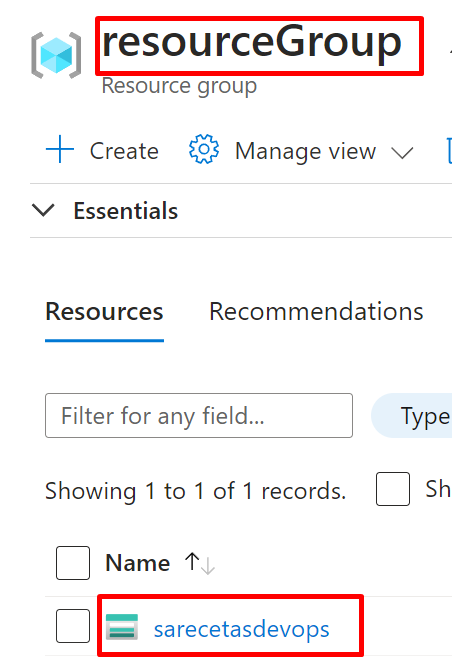The width and height of the screenshot is (452, 659).
Task: Click the sarecetasdevops storage account icon
Action: [122, 627]
